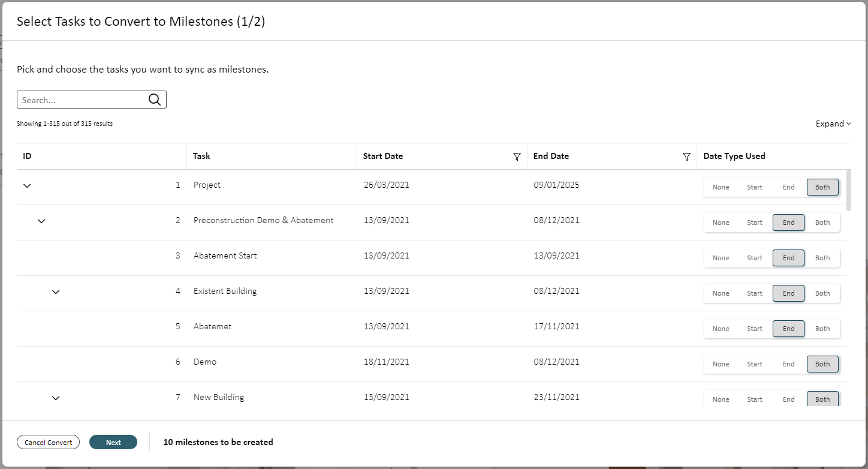
Task: Click the Abatemet task name
Action: pos(212,326)
